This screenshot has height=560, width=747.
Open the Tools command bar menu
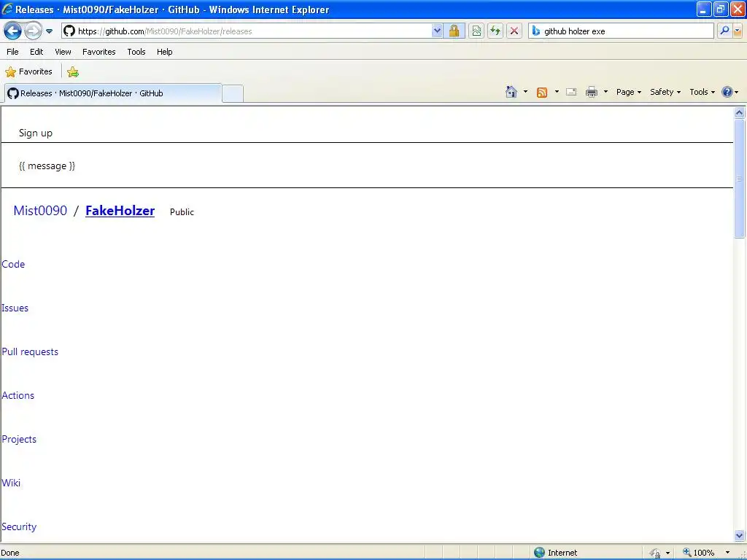tap(703, 92)
